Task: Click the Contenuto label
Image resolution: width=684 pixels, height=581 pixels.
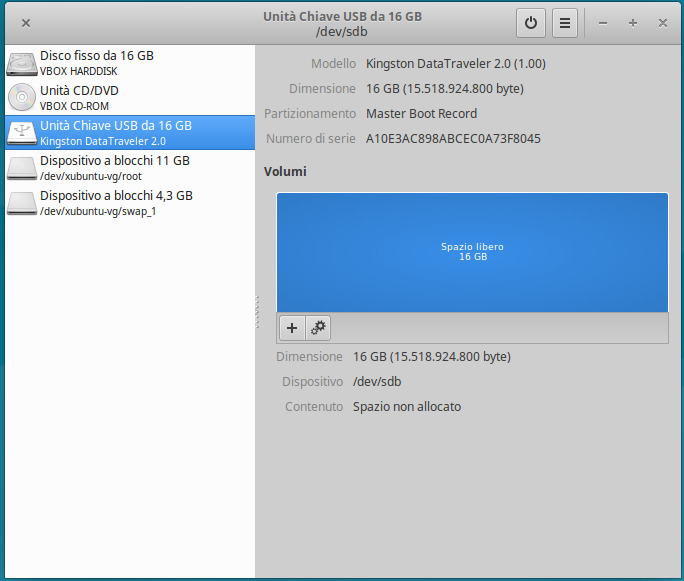Action: pyautogui.click(x=314, y=407)
